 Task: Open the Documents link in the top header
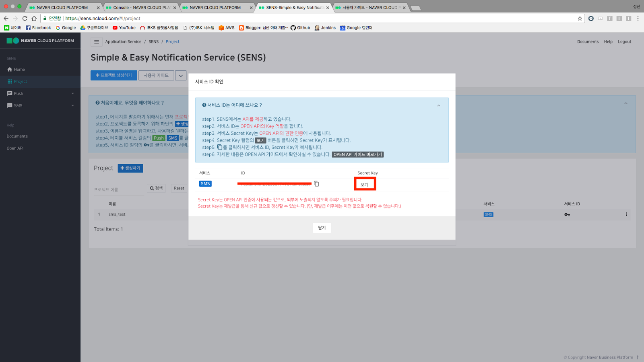pos(588,42)
